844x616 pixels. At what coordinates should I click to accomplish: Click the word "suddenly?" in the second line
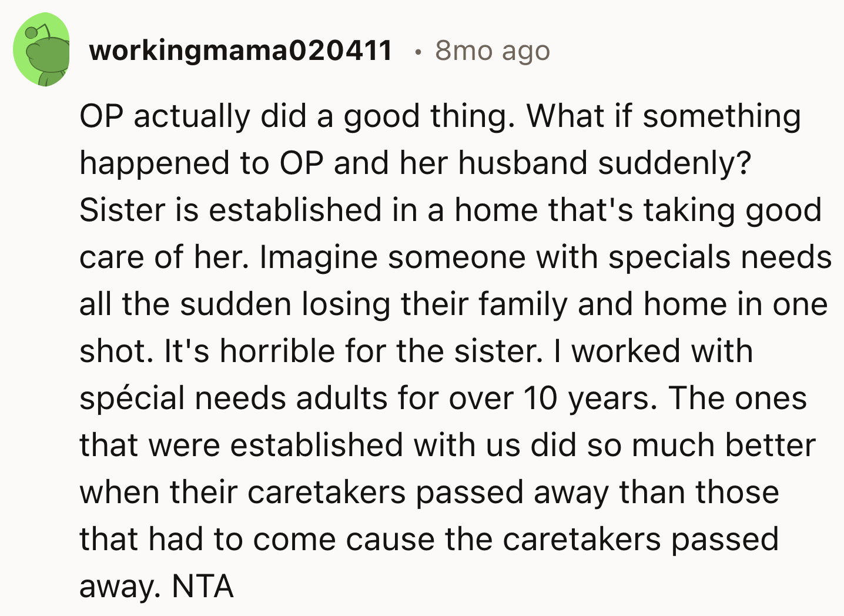(x=675, y=163)
